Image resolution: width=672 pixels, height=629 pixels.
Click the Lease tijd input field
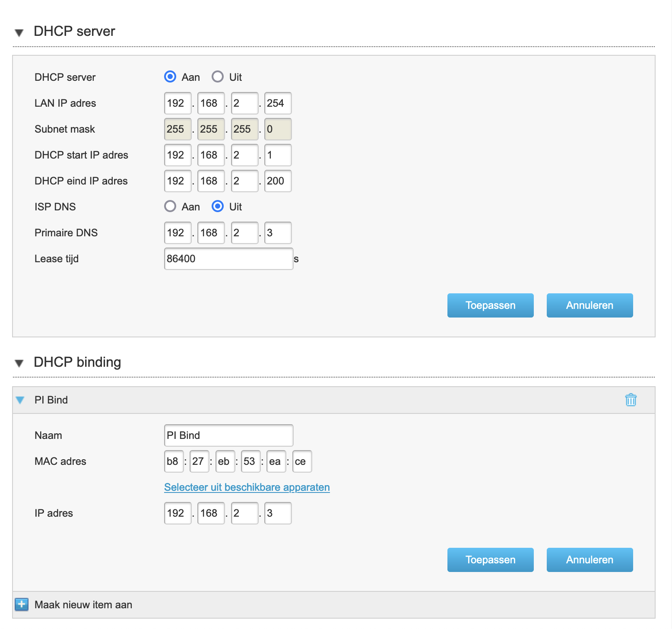(228, 259)
